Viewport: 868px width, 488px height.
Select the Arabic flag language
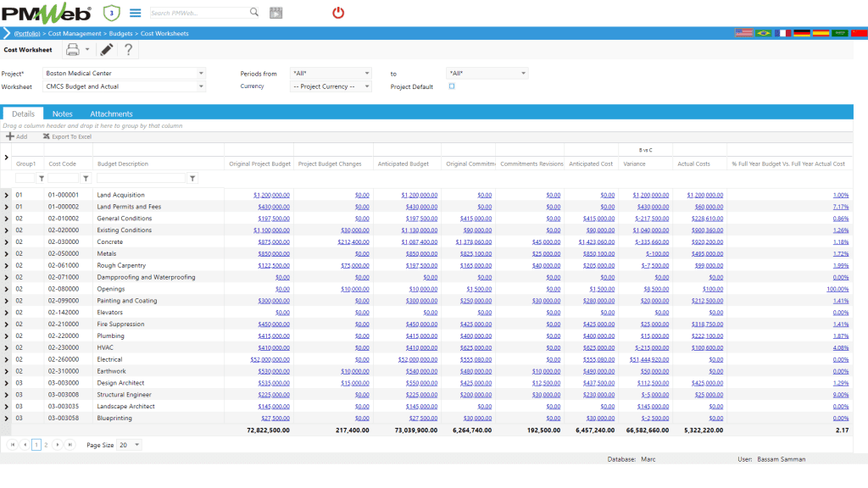[x=840, y=33]
